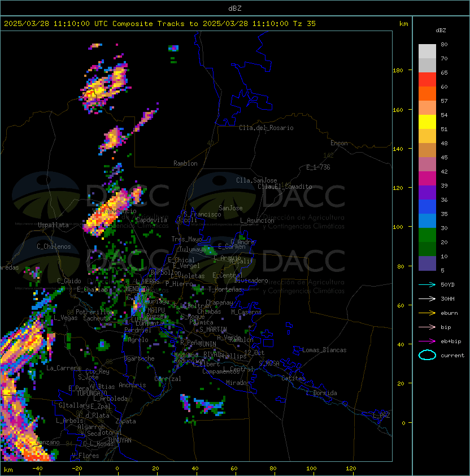Image resolution: width=470 pixels, height=476 pixels.
Task: Click the composite tracks timestamp header
Action: pos(160,24)
